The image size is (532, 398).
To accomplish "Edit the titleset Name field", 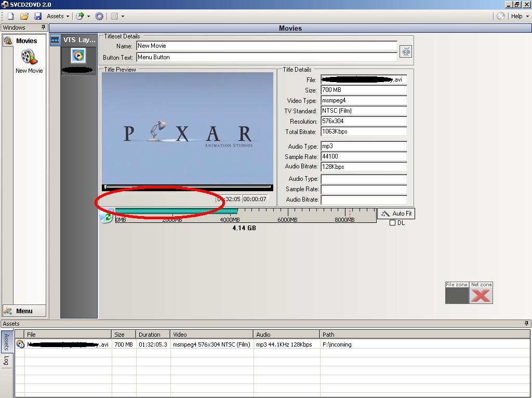I will [x=267, y=46].
